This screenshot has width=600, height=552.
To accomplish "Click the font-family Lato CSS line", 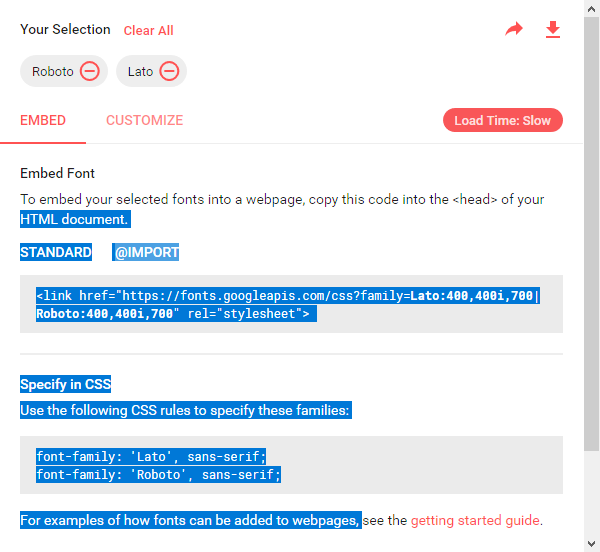I will [x=151, y=456].
